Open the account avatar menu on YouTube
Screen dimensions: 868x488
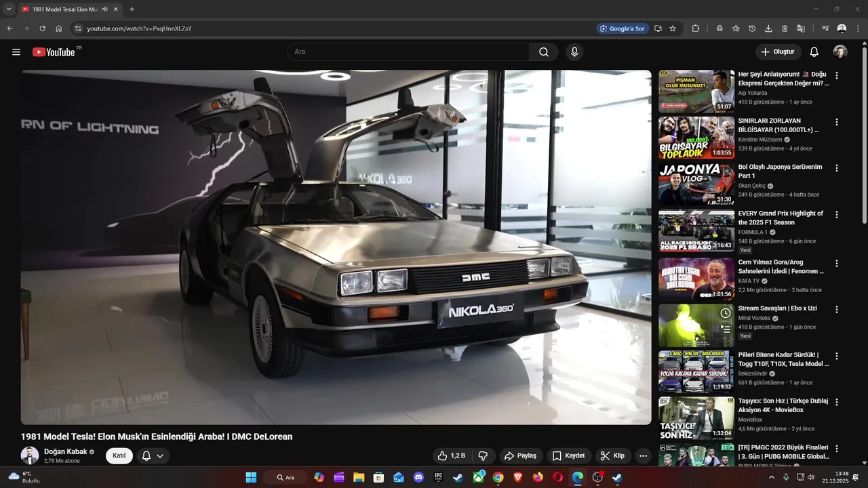click(x=840, y=52)
